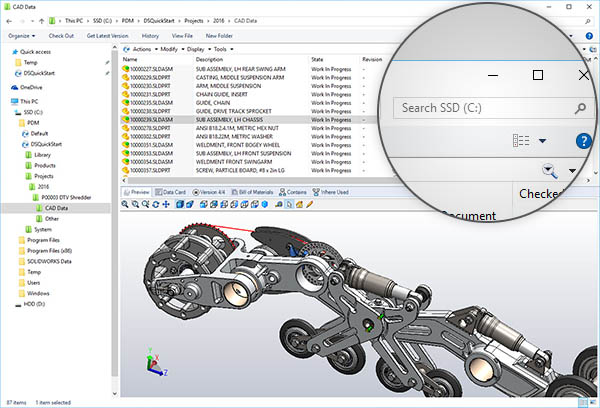Go up one folder level arrow
This screenshot has width=600, height=408.
pyautogui.click(x=41, y=21)
